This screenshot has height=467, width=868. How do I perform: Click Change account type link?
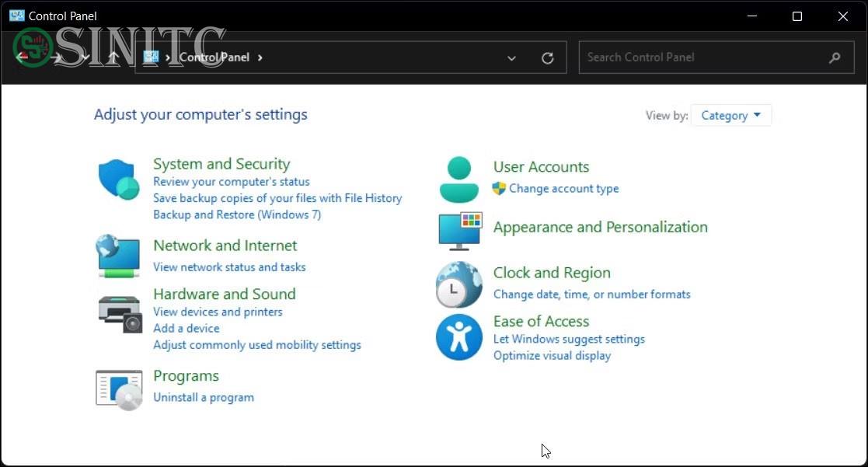click(x=563, y=189)
